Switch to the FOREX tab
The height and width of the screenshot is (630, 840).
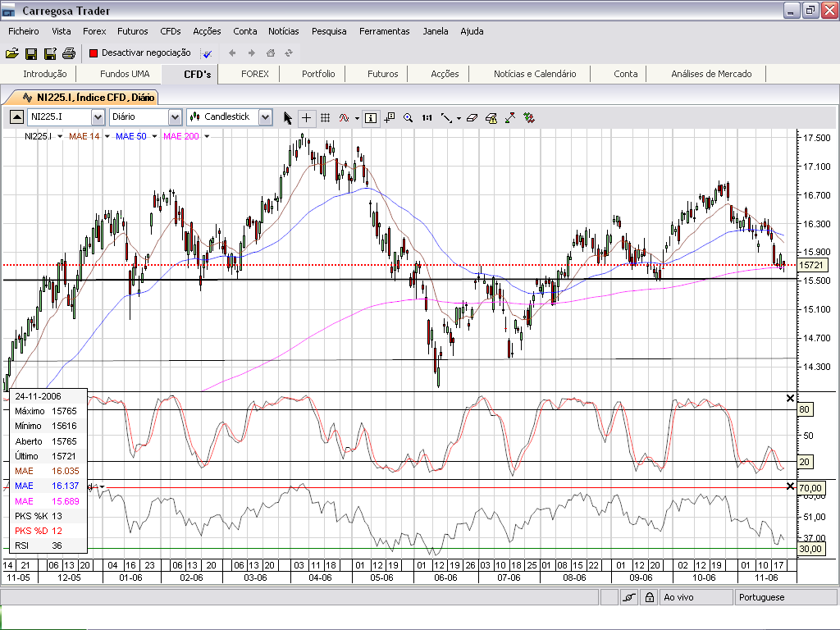click(x=255, y=74)
